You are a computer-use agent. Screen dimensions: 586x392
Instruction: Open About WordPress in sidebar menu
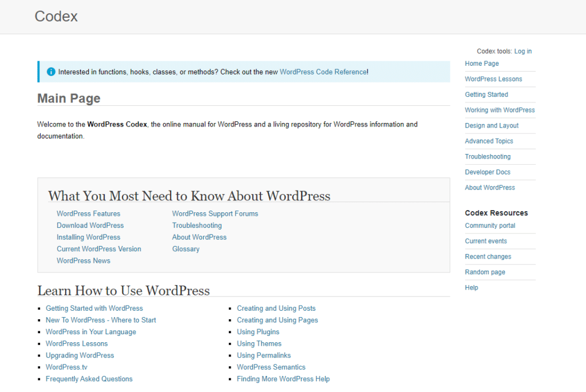(x=490, y=188)
